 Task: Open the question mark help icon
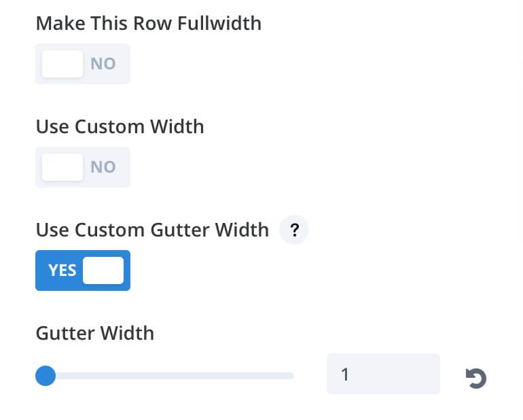(x=294, y=230)
